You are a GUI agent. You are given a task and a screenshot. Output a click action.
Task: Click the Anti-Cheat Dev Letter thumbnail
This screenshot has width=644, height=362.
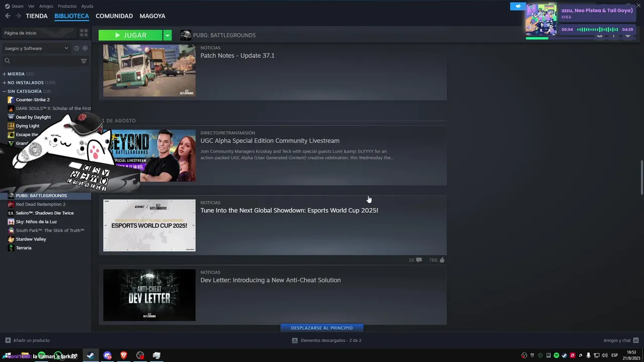tap(149, 295)
